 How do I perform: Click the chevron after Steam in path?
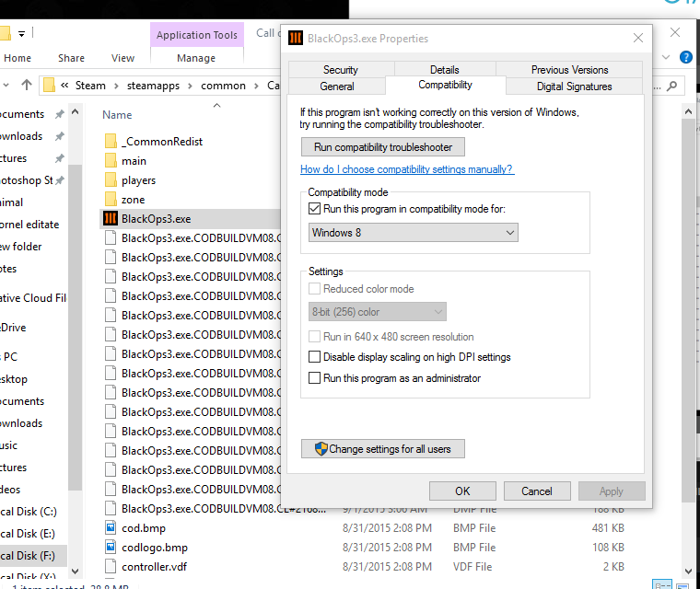coord(116,86)
